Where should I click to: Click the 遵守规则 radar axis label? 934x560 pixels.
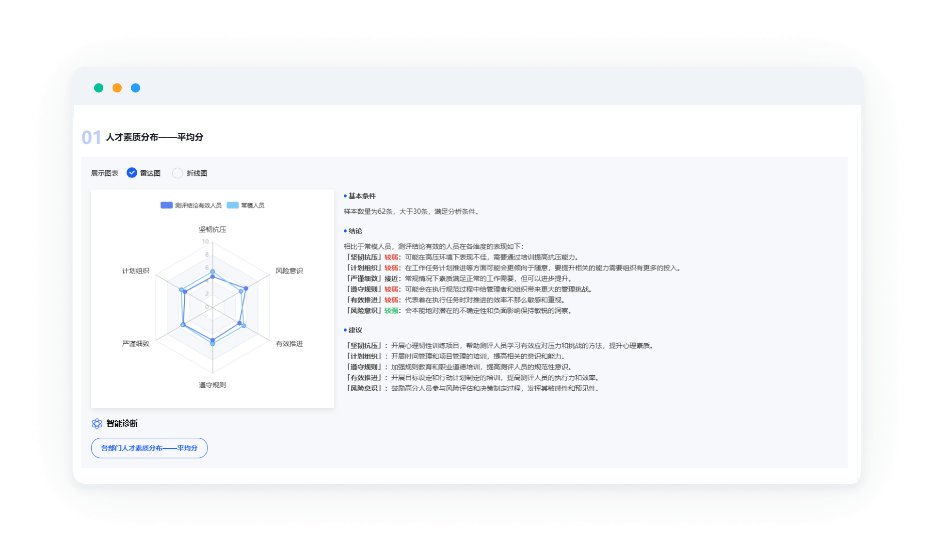(x=212, y=385)
